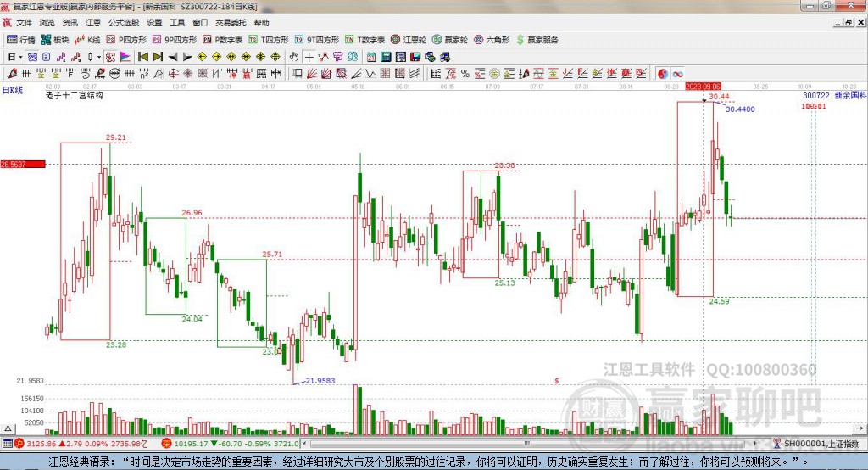Open the 工具 menu
This screenshot has width=868, height=470.
click(177, 23)
